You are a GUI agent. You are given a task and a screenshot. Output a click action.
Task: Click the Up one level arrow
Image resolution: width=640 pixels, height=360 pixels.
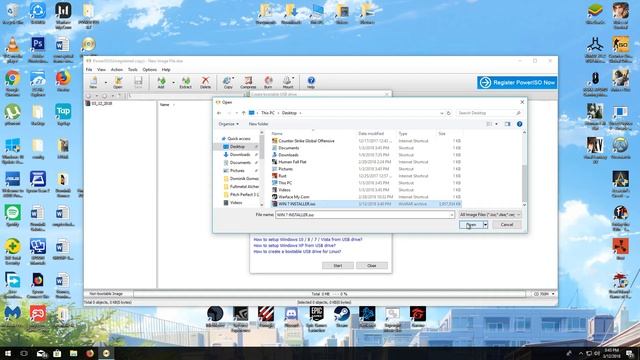coord(244,113)
